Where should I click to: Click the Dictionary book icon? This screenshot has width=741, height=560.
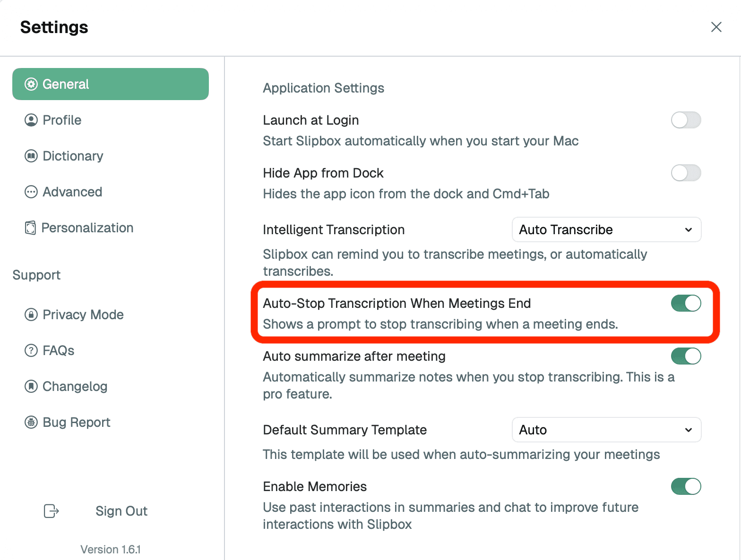[x=30, y=156]
